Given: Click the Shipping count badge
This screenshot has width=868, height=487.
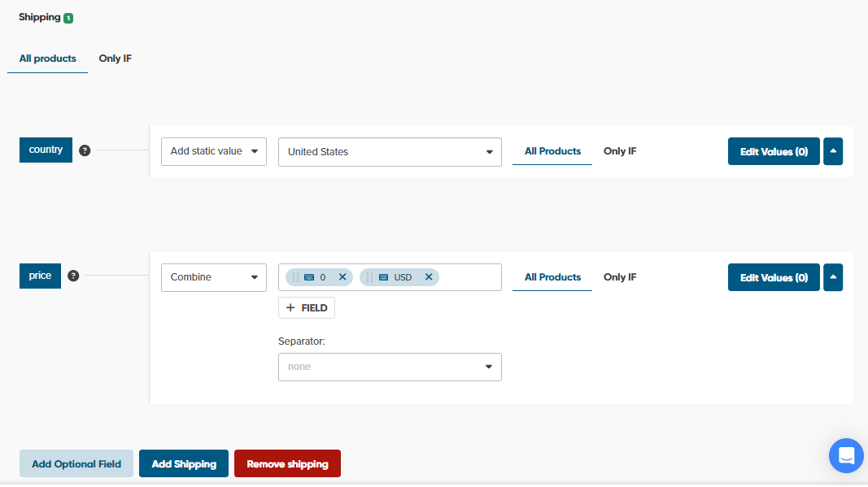Looking at the screenshot, I should (x=68, y=18).
